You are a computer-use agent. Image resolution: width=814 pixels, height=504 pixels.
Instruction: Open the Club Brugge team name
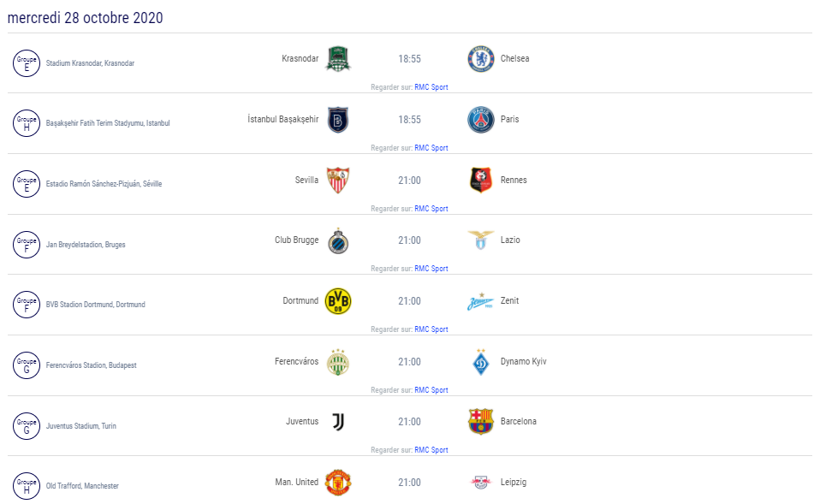tap(296, 240)
